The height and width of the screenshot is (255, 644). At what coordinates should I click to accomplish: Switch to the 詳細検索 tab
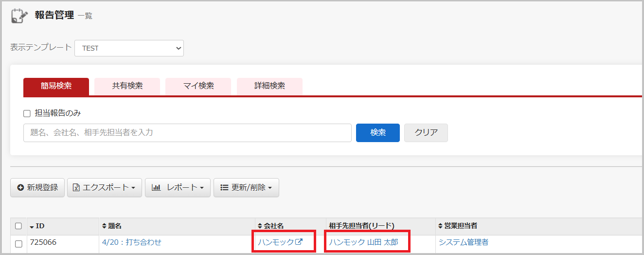pyautogui.click(x=269, y=86)
